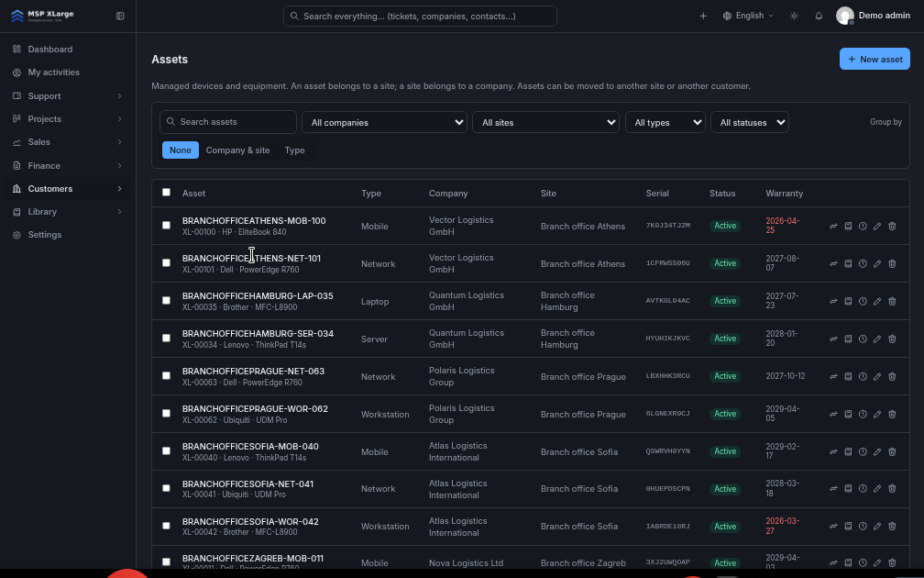The image size is (924, 578).
Task: Select all assets header checkbox
Action: tap(166, 193)
